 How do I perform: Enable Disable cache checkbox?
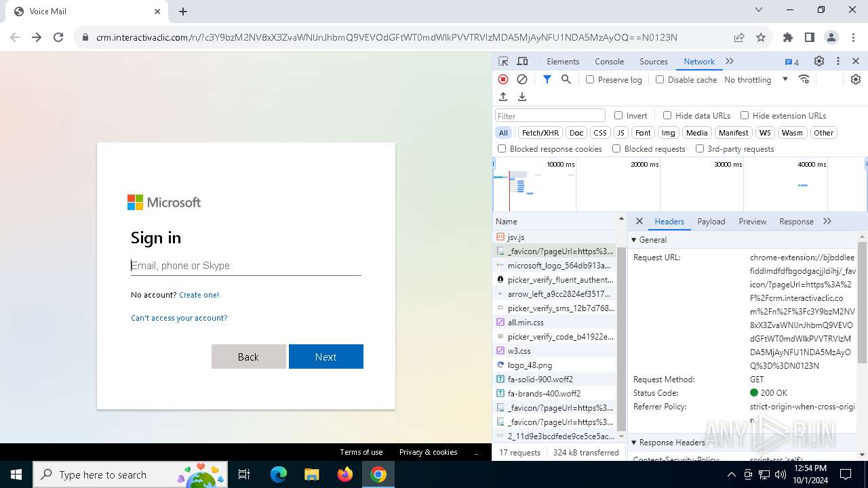point(660,79)
